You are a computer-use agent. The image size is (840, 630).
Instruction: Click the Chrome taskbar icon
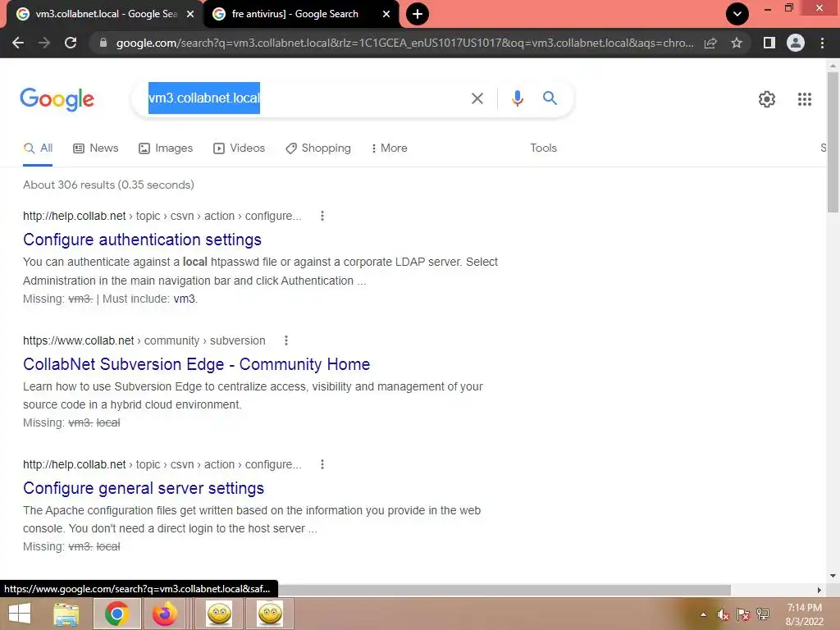coord(116,614)
